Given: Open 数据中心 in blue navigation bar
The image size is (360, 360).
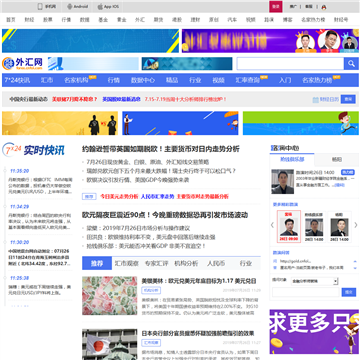Looking at the screenshot, I should point(143,80).
